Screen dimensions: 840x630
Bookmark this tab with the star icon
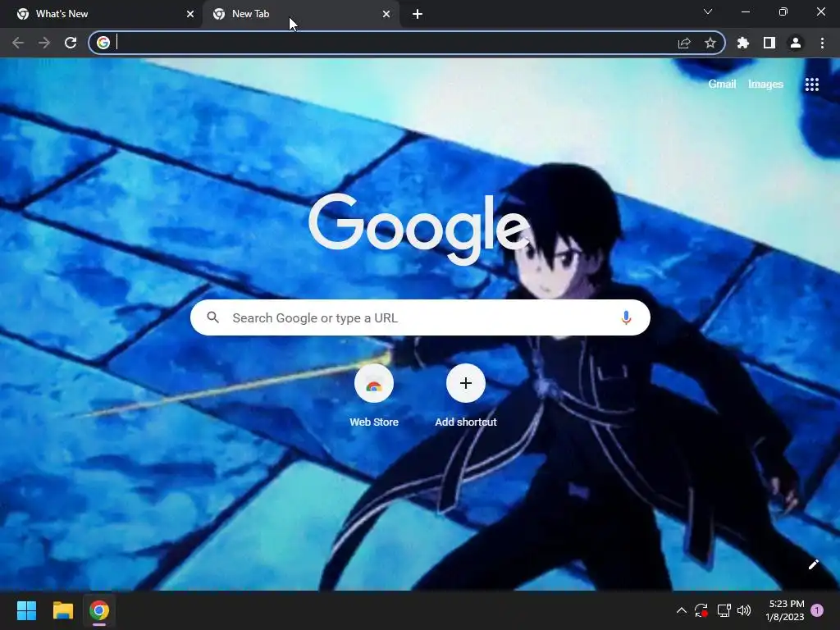710,43
